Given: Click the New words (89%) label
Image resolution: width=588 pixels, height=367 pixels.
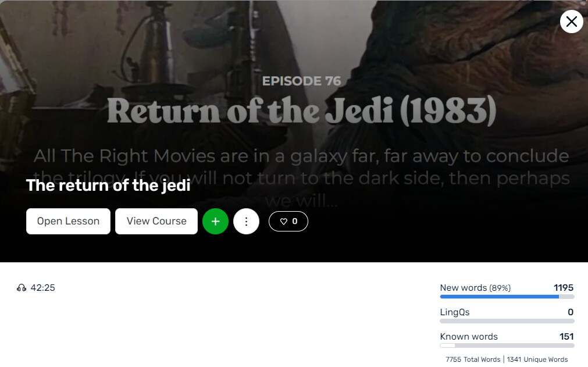Looking at the screenshot, I should (475, 287).
